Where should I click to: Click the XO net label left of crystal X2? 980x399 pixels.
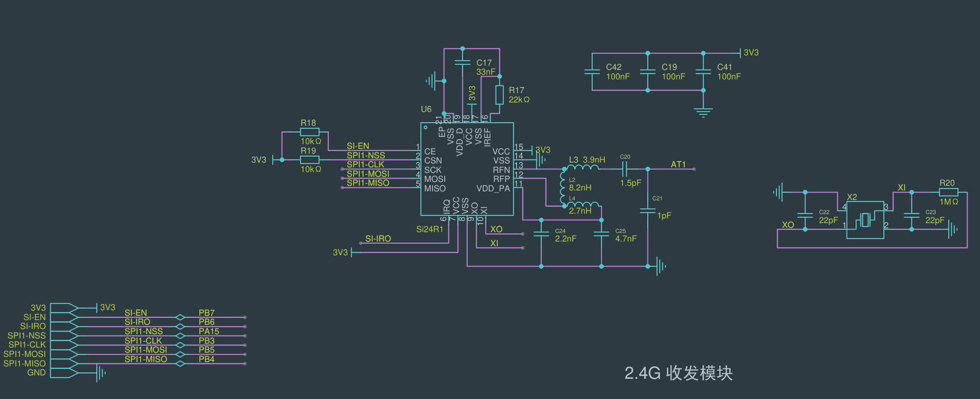[x=788, y=225]
